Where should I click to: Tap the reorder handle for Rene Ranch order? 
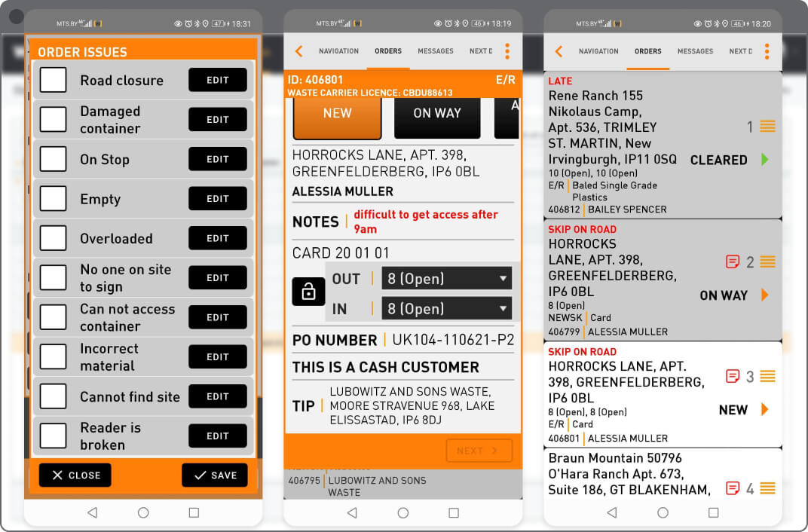pos(767,127)
